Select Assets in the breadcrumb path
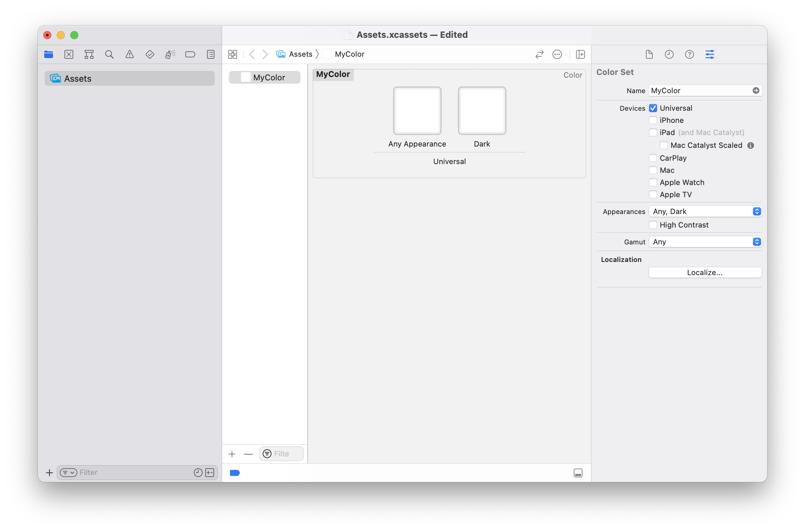The height and width of the screenshot is (532, 805). (300, 54)
